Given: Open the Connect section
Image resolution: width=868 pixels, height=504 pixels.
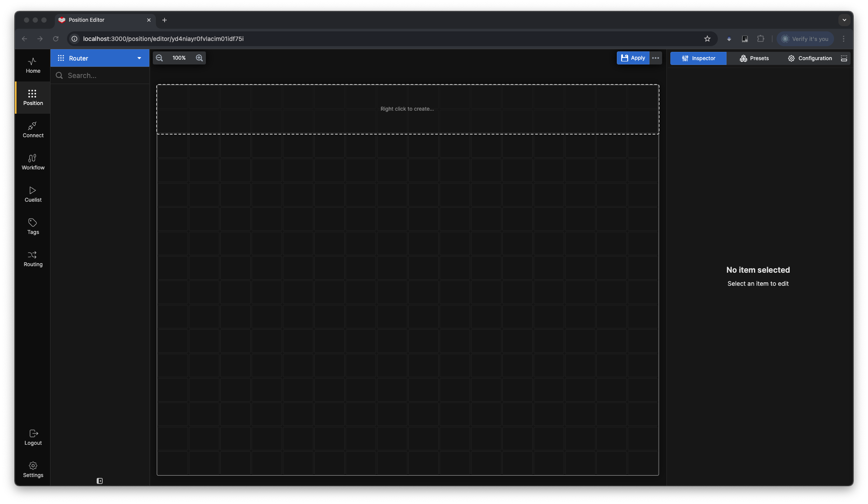Looking at the screenshot, I should pyautogui.click(x=33, y=130).
